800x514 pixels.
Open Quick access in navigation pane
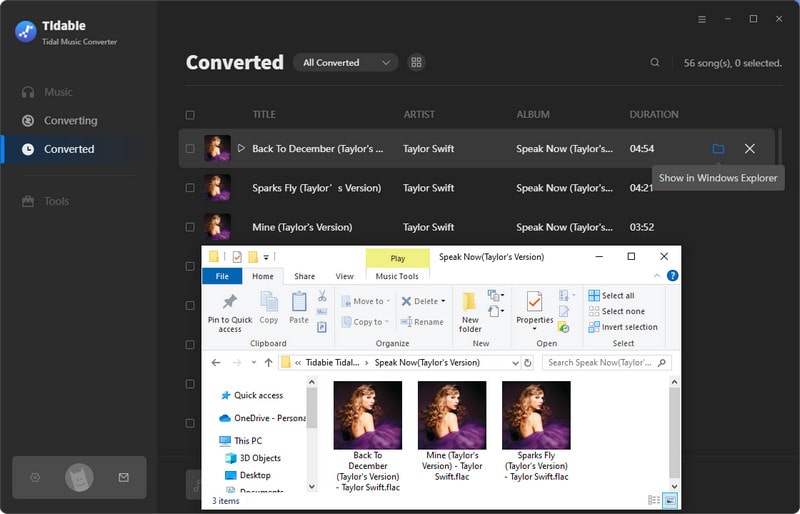(x=252, y=395)
